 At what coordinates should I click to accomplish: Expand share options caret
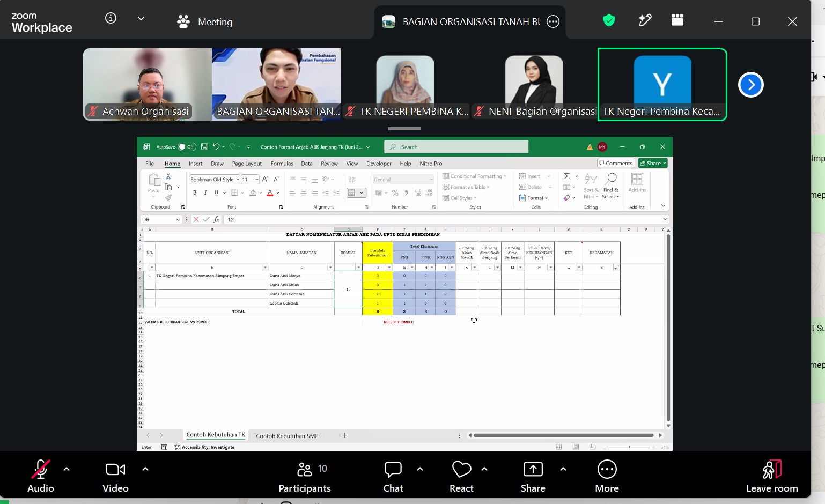[x=563, y=469]
